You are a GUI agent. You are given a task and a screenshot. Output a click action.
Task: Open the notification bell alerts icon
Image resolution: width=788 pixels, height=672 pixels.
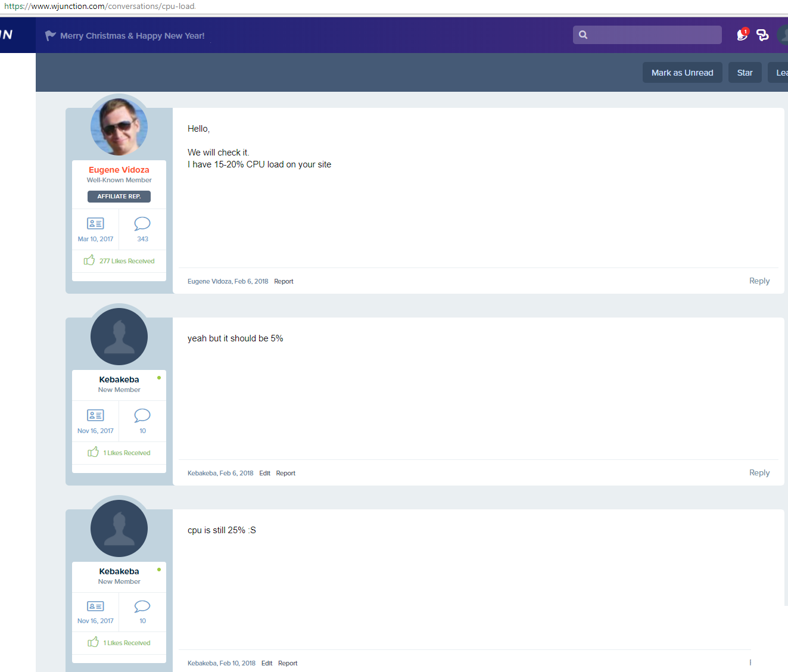click(742, 35)
